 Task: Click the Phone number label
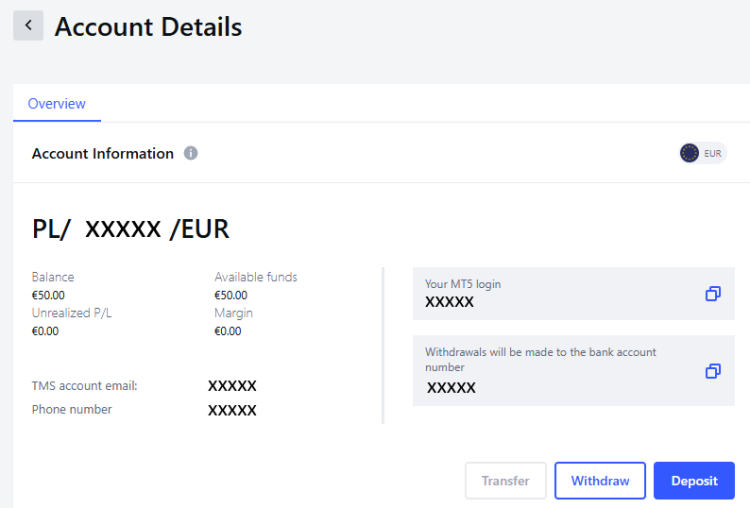[x=72, y=409]
